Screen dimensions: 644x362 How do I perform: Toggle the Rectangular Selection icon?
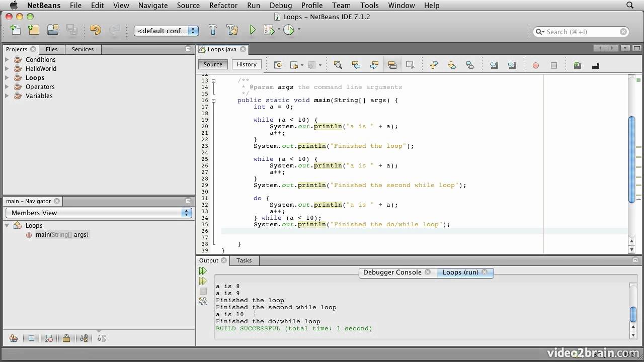[410, 65]
